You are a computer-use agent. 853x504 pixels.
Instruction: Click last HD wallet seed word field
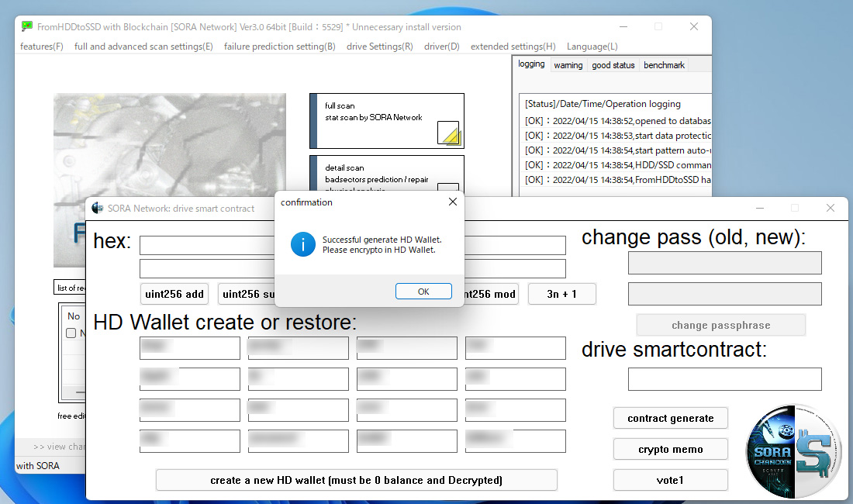(515, 441)
